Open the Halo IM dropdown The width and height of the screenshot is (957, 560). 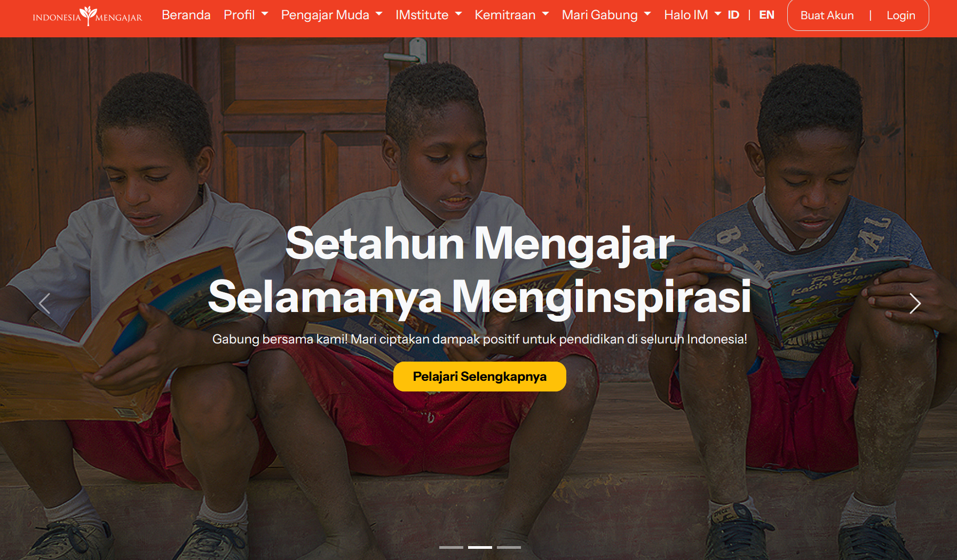point(692,15)
